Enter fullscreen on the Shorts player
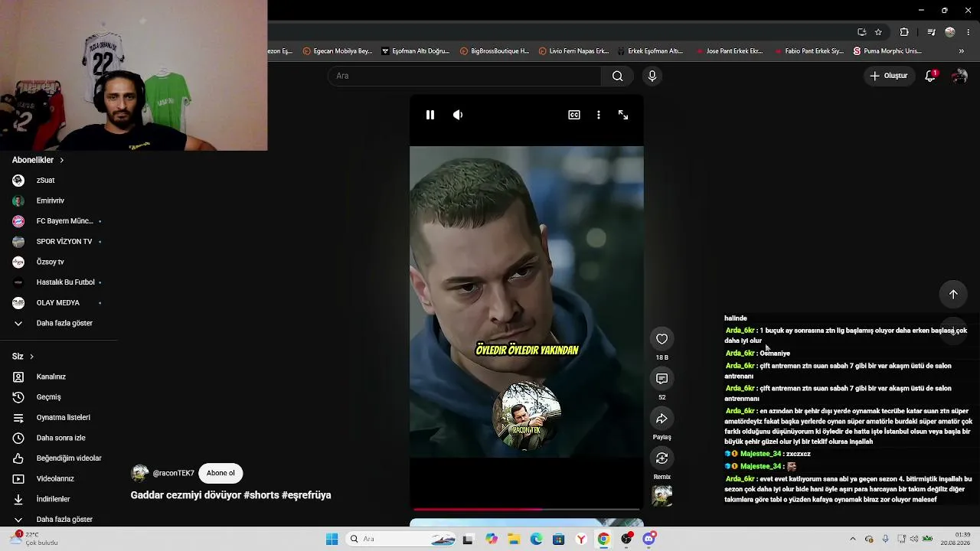 pos(623,115)
